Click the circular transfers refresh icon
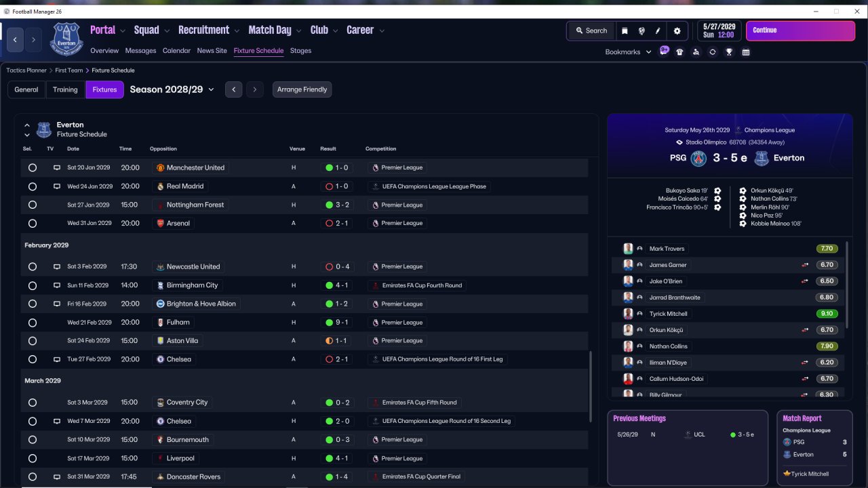 [712, 52]
